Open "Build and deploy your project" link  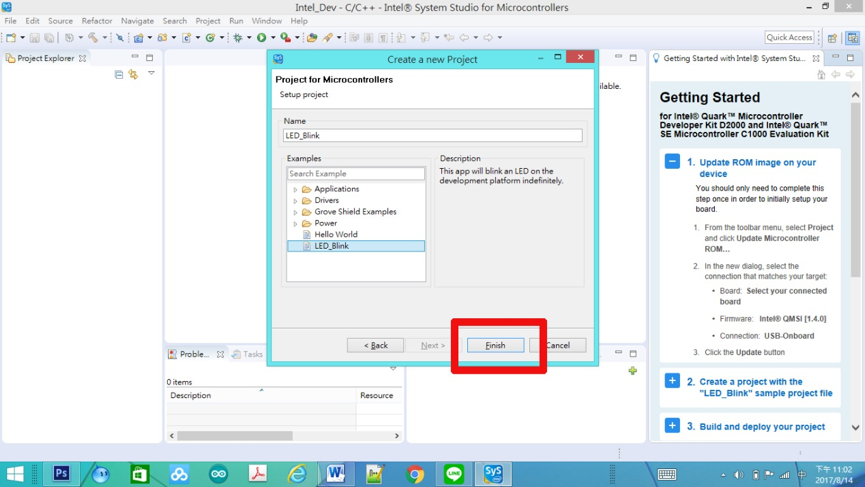click(762, 426)
